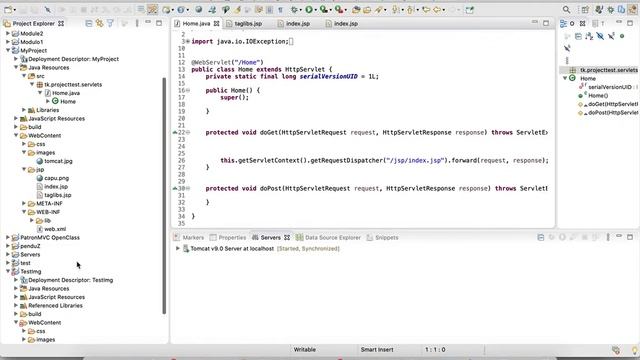Screen dimensions: 640x360
Task: Open the Search magnifier in the top toolbar
Action: (566, 9)
